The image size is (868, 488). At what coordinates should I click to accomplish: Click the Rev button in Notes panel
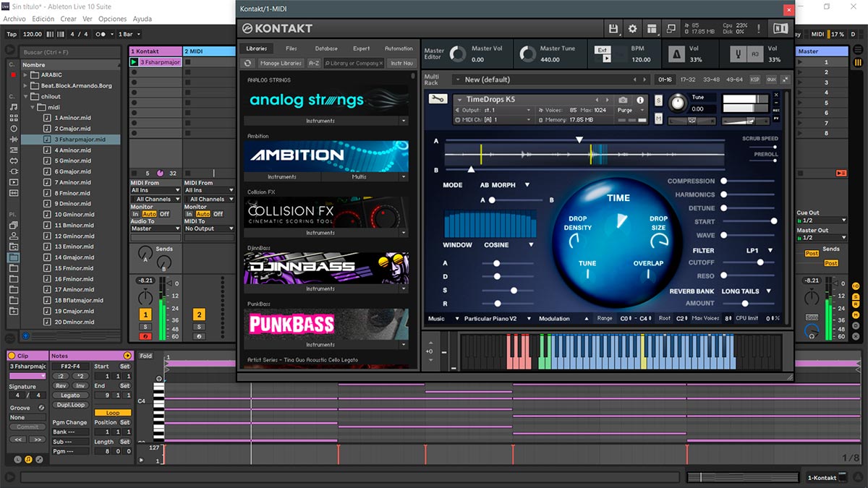pyautogui.click(x=61, y=386)
